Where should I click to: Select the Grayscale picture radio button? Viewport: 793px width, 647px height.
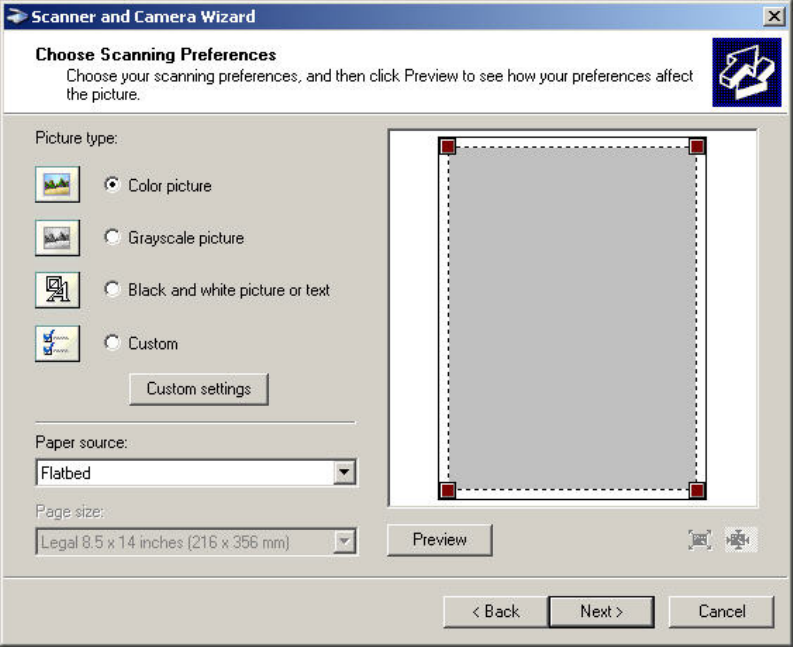112,238
